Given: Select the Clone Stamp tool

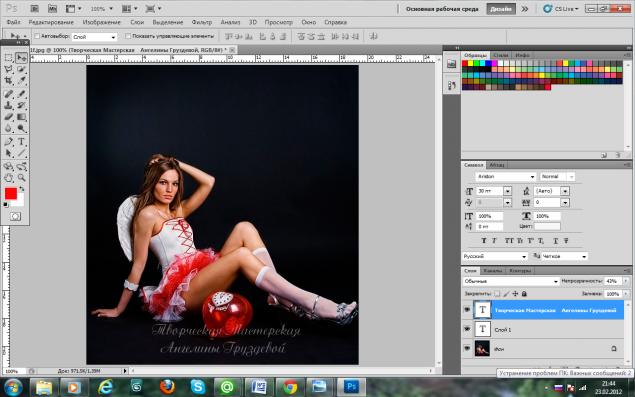Looking at the screenshot, I should tap(9, 105).
